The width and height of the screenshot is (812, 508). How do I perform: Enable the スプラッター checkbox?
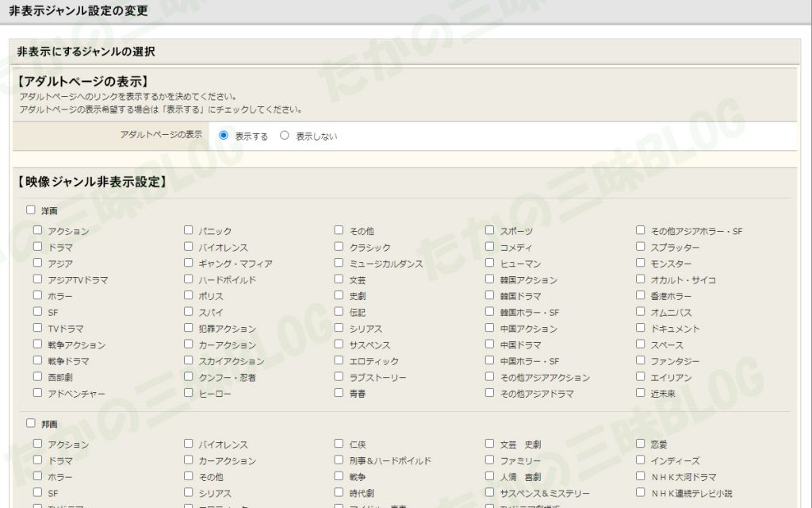click(x=640, y=246)
